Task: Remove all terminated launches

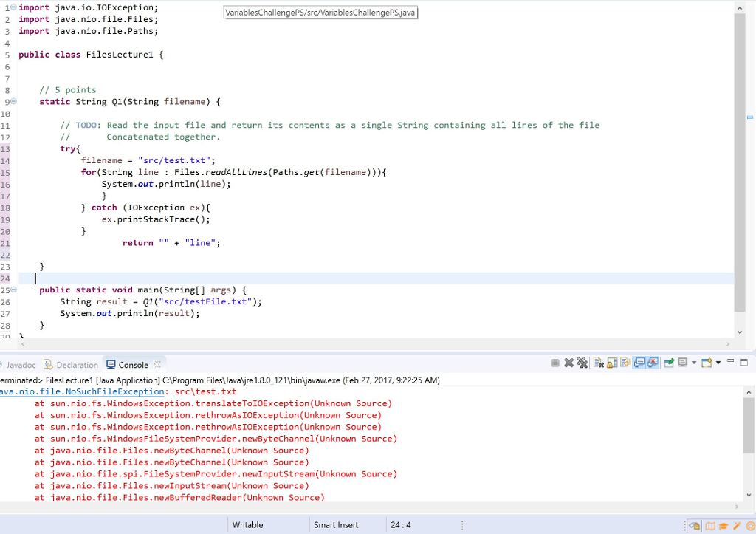Action: point(582,362)
